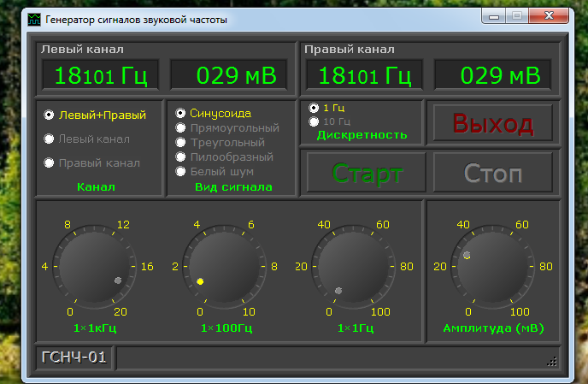Screen dimensions: 588x384
Task: Set discreteness to 1 Гц
Action: [x=315, y=108]
